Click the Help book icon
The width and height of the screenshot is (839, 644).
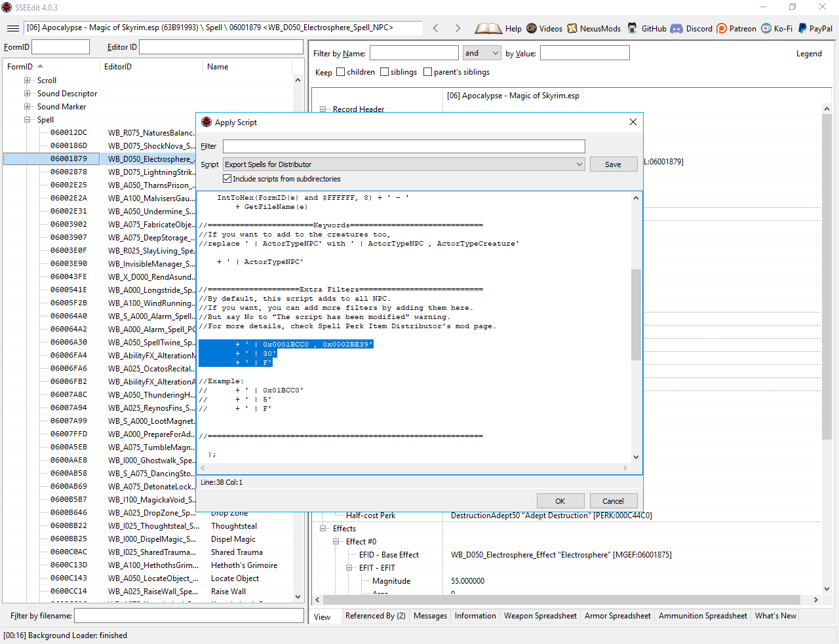488,28
